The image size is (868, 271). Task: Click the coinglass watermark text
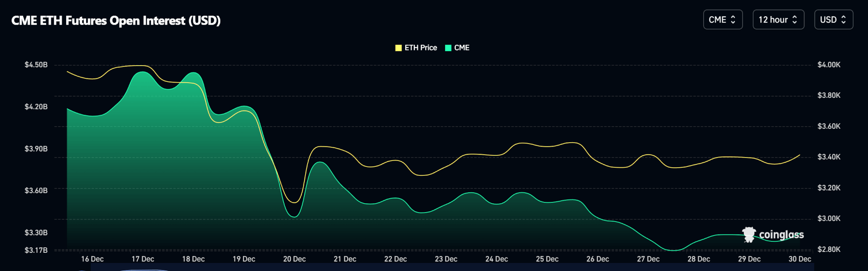click(781, 235)
